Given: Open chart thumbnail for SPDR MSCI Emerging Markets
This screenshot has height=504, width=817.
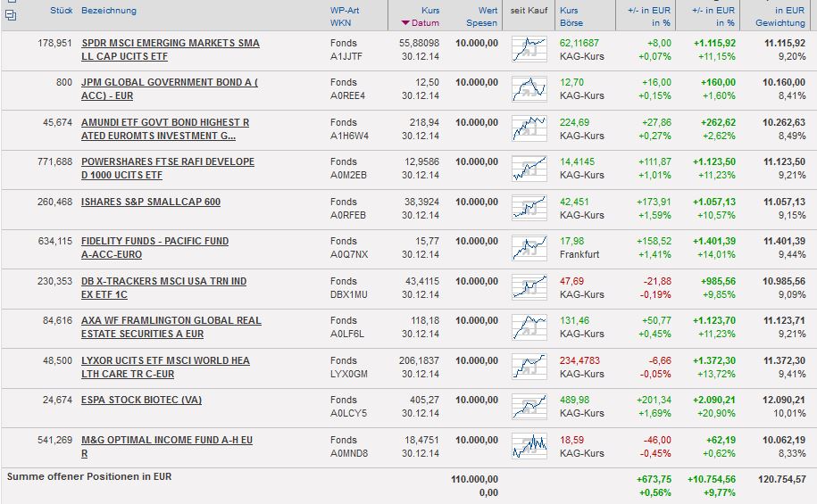Looking at the screenshot, I should (529, 49).
